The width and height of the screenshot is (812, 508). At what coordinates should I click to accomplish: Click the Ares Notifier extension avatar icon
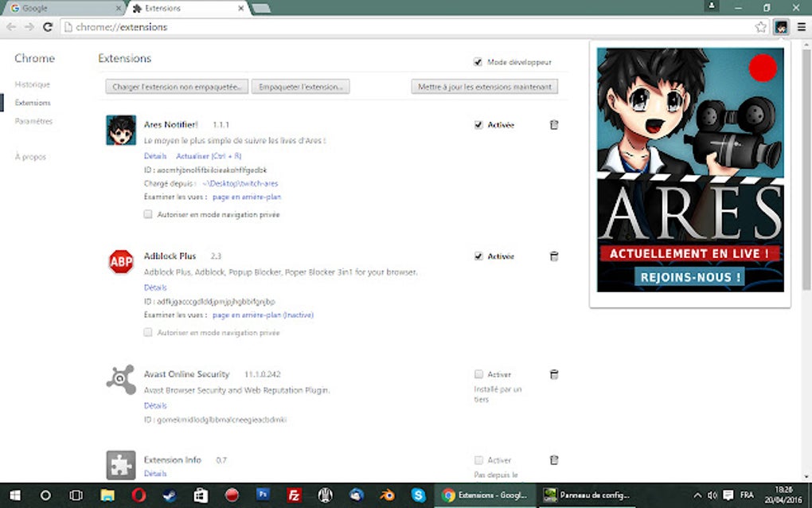[120, 130]
